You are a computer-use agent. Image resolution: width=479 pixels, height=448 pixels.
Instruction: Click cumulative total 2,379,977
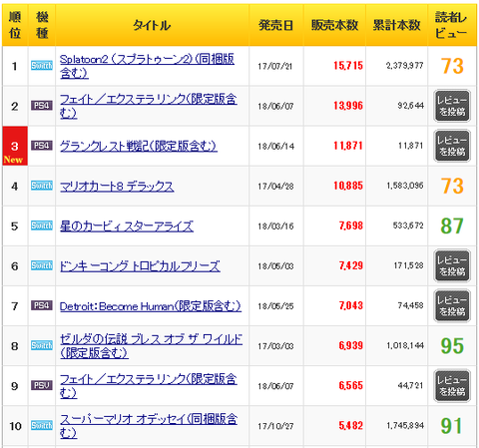coord(405,66)
